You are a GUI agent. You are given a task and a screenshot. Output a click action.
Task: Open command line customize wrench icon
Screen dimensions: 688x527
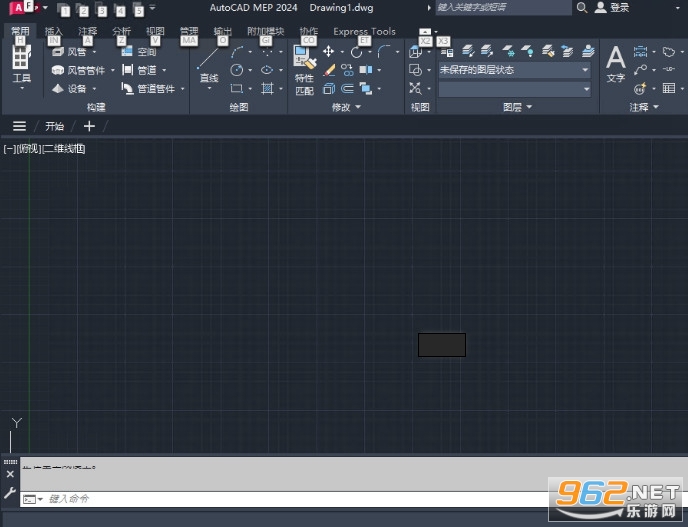(x=10, y=492)
